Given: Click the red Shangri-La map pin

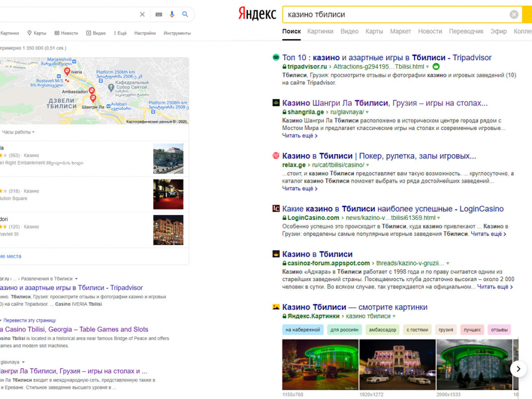Looking at the screenshot, I should coord(93,98).
